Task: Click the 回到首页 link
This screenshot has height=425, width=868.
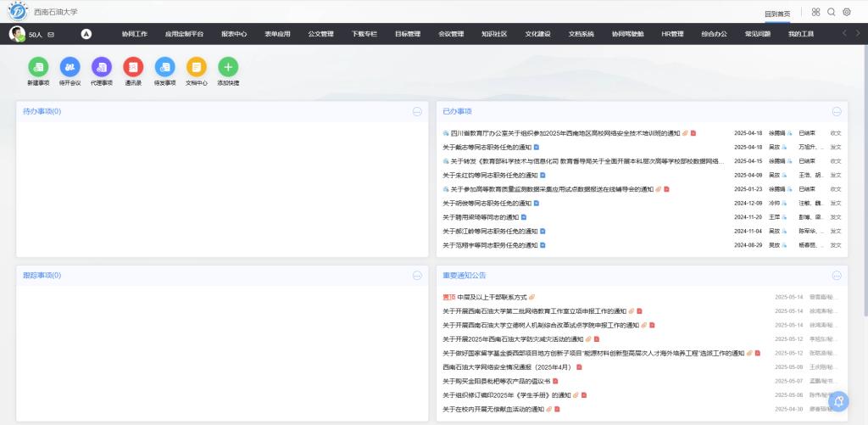Action: [x=776, y=14]
